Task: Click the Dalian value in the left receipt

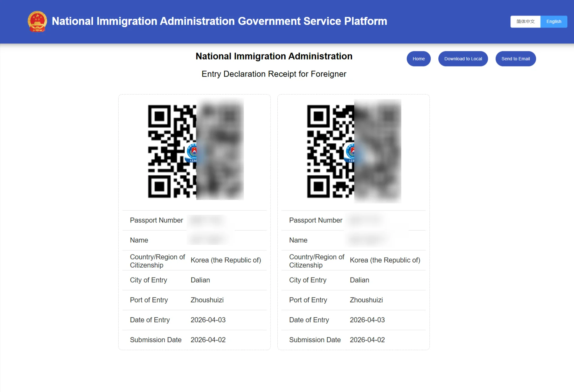Action: [x=200, y=280]
